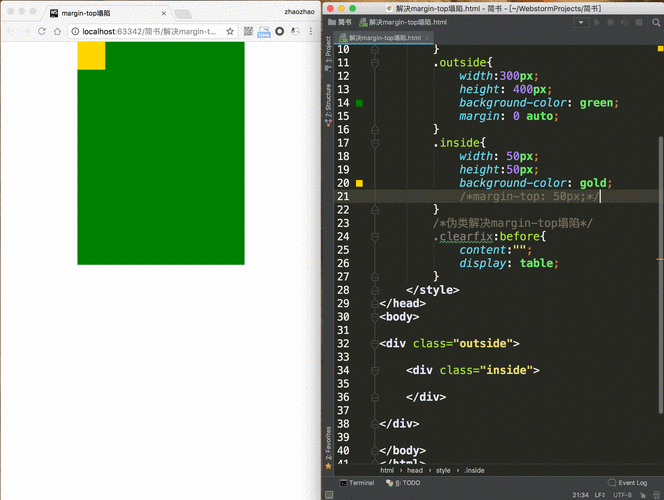Image resolution: width=664 pixels, height=500 pixels.
Task: Toggle the Project tool window
Action: pyautogui.click(x=329, y=54)
